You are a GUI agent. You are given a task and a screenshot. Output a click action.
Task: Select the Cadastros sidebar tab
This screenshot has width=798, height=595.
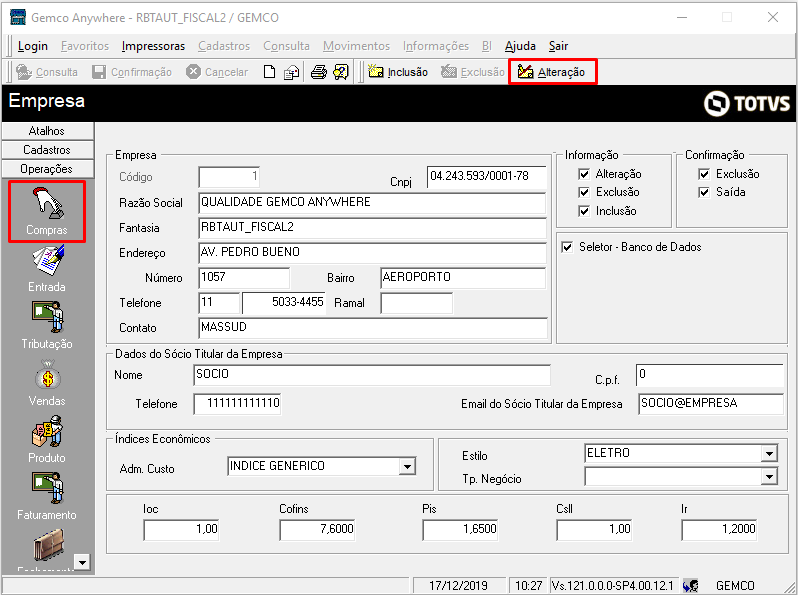pyautogui.click(x=47, y=150)
